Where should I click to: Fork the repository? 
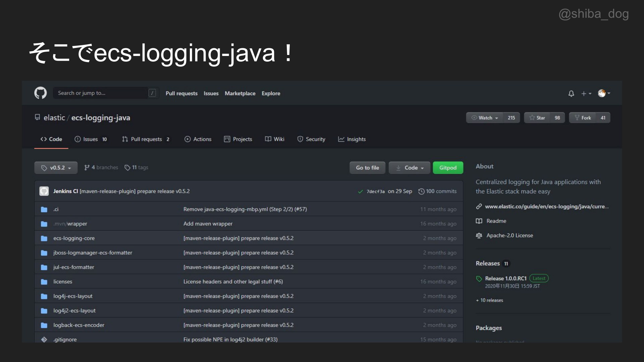[x=583, y=118]
